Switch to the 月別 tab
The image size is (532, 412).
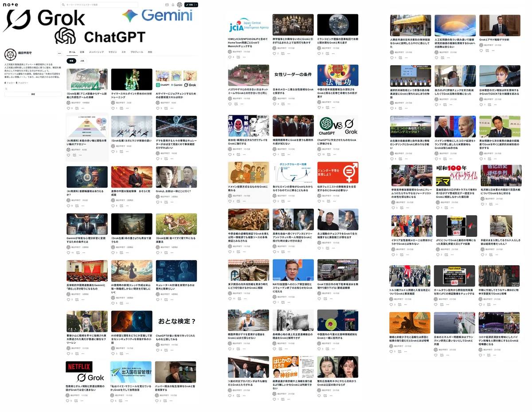[x=150, y=52]
